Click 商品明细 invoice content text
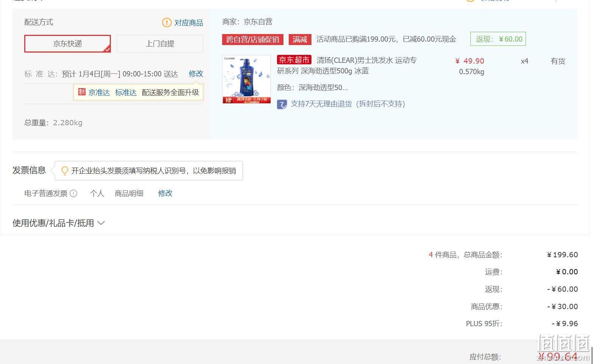 tap(129, 193)
